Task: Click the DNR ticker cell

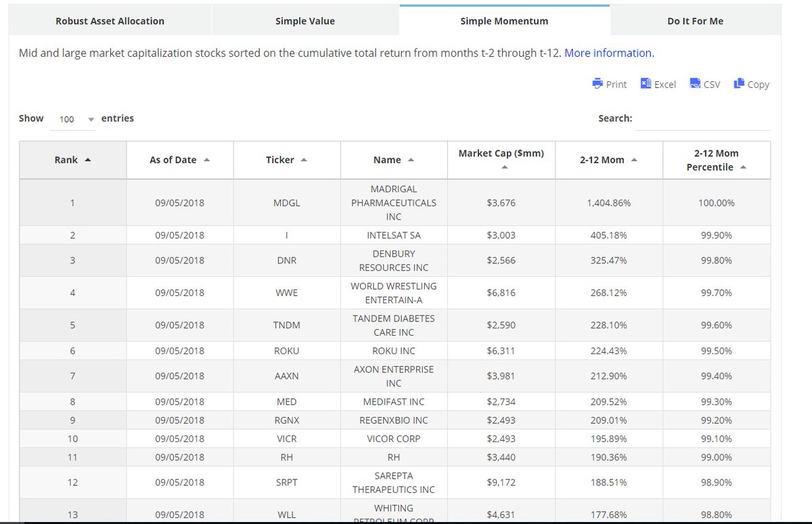Action: click(287, 260)
